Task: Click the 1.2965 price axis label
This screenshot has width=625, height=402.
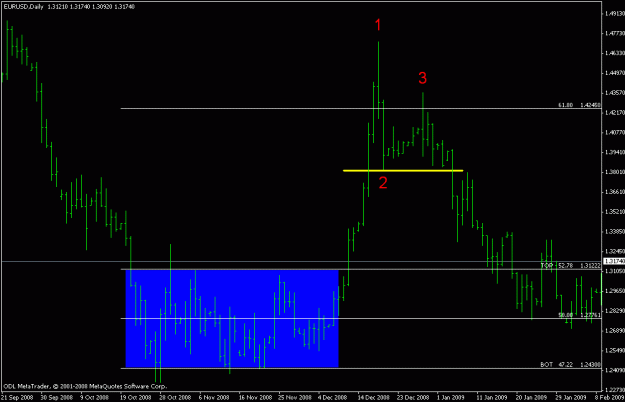Action: (615, 291)
